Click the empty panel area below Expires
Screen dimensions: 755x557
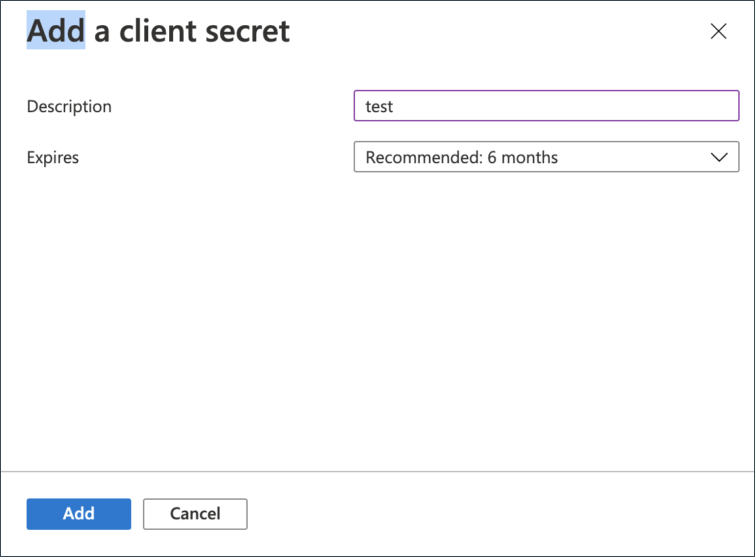click(377, 320)
